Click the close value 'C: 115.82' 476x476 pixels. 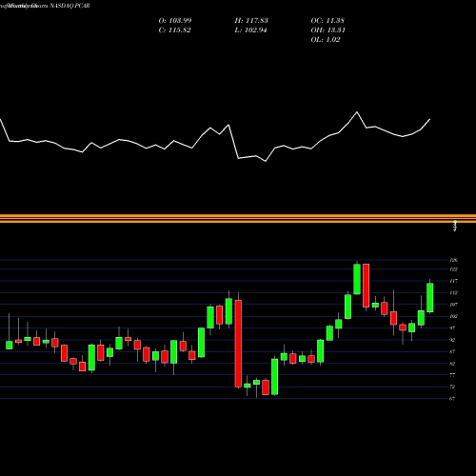(174, 30)
